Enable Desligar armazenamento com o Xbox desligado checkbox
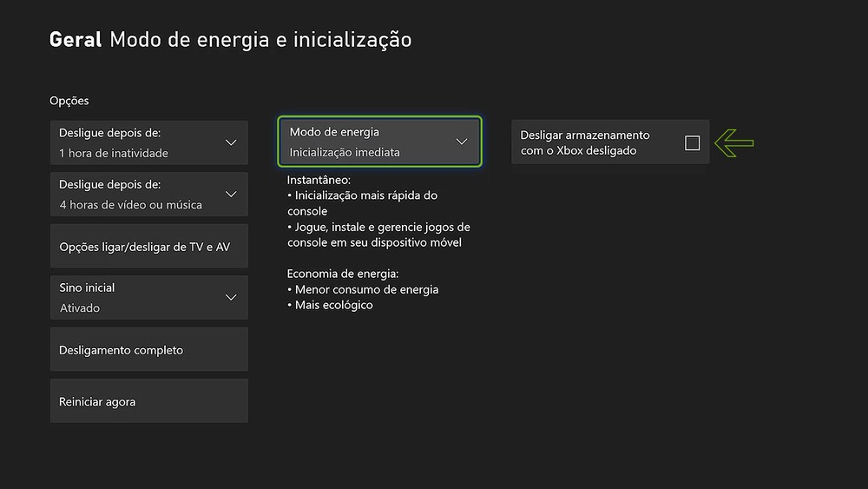The height and width of the screenshot is (489, 868). [x=692, y=143]
